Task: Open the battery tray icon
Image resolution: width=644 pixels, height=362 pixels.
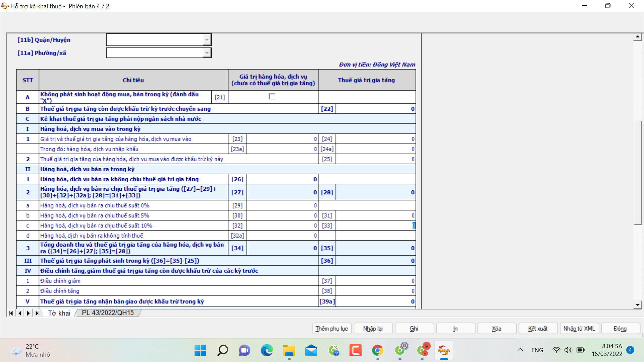Action: point(580,350)
